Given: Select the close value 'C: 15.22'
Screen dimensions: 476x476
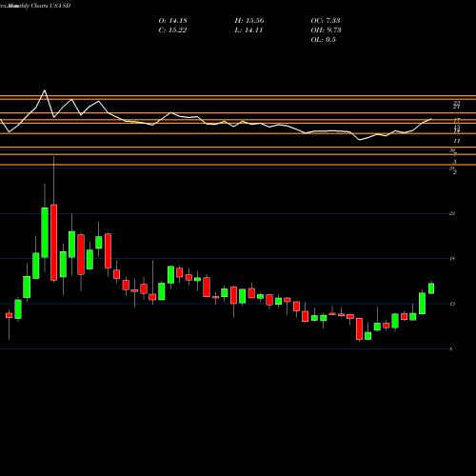Looking at the screenshot, I should [x=172, y=30].
